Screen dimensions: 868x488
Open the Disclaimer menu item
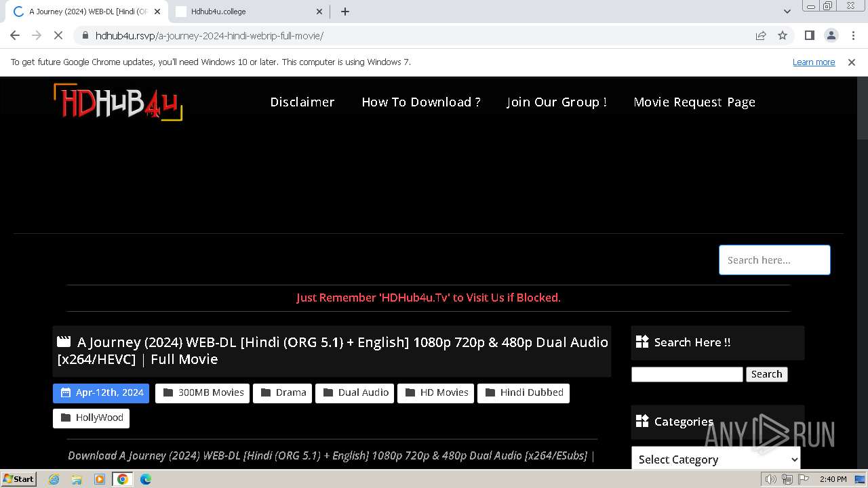tap(302, 102)
